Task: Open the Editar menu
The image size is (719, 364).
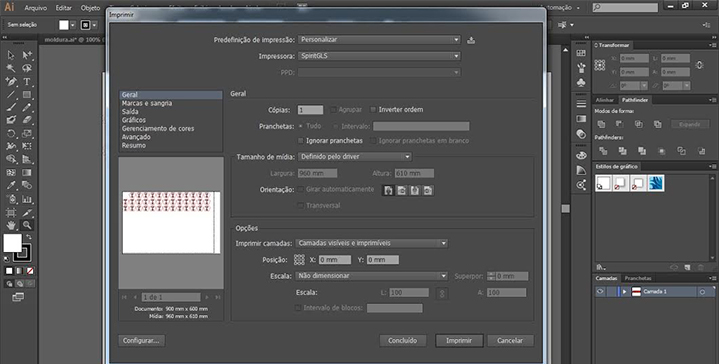Action: click(x=64, y=8)
